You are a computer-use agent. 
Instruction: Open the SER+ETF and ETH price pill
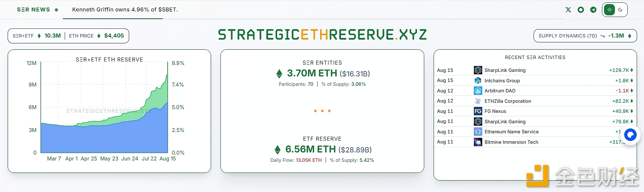(x=68, y=36)
